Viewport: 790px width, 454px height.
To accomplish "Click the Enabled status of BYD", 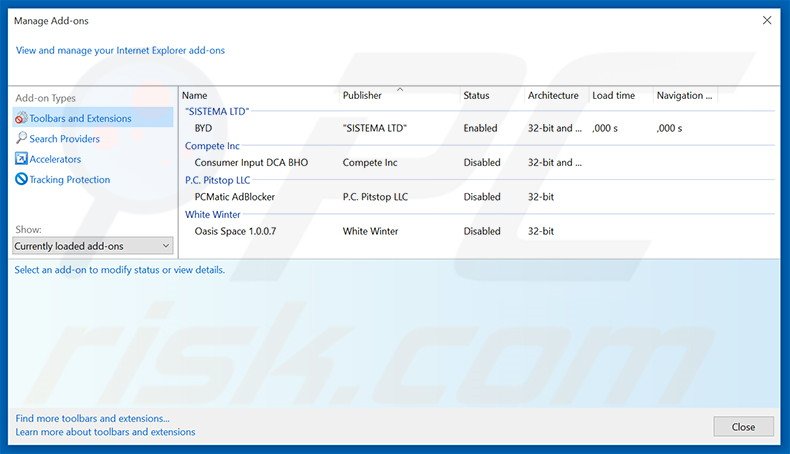I will 480,128.
